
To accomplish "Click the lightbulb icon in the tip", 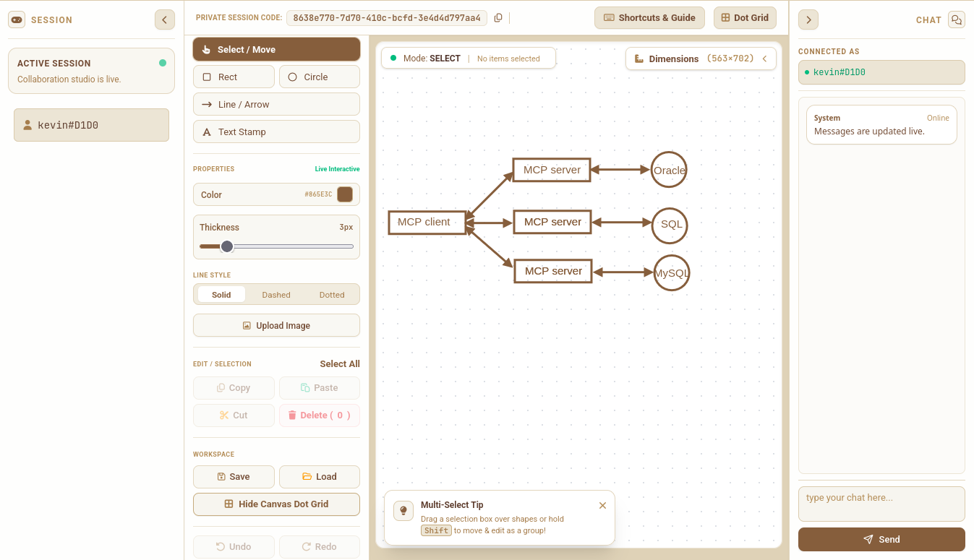I will (x=403, y=511).
